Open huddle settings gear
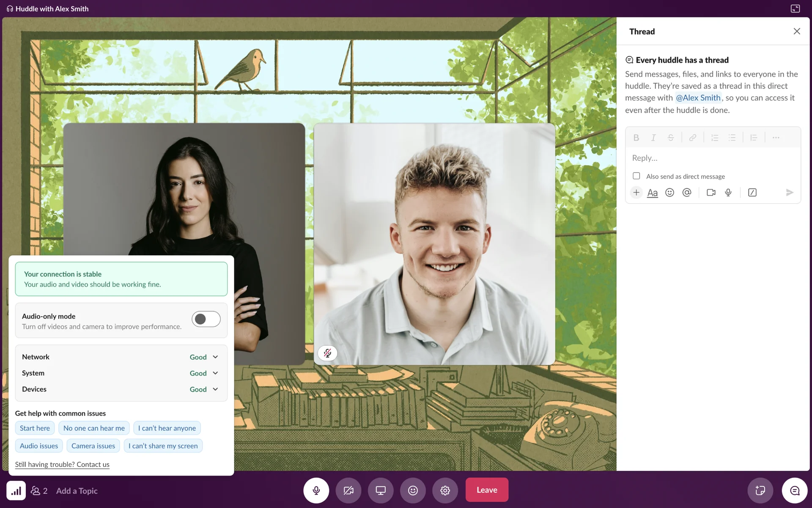The image size is (812, 508). 445,490
